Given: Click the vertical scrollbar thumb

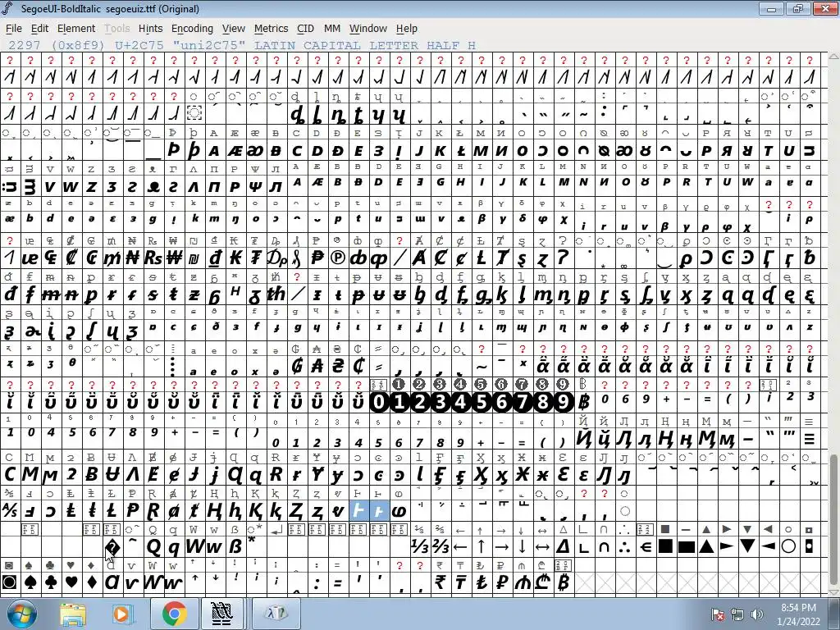Looking at the screenshot, I should [833, 518].
